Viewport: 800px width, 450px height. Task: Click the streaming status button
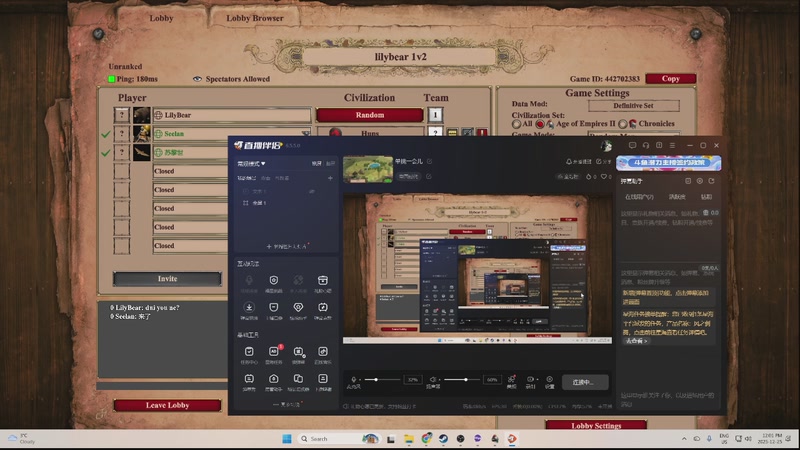[x=585, y=382]
